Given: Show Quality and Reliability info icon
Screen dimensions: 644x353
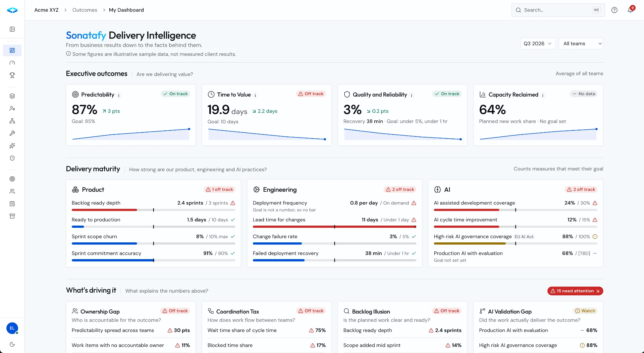Looking at the screenshot, I should 412,95.
